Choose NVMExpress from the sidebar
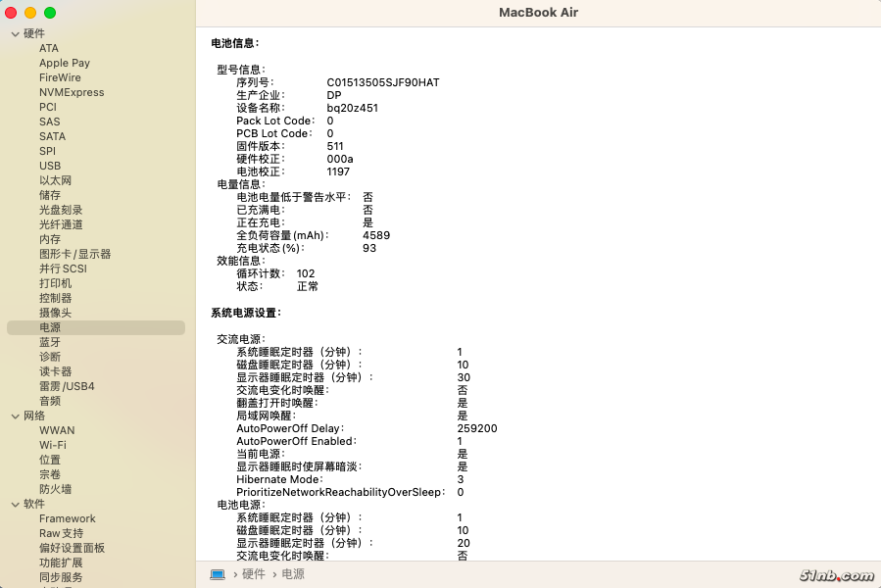881x588 pixels. (x=72, y=92)
